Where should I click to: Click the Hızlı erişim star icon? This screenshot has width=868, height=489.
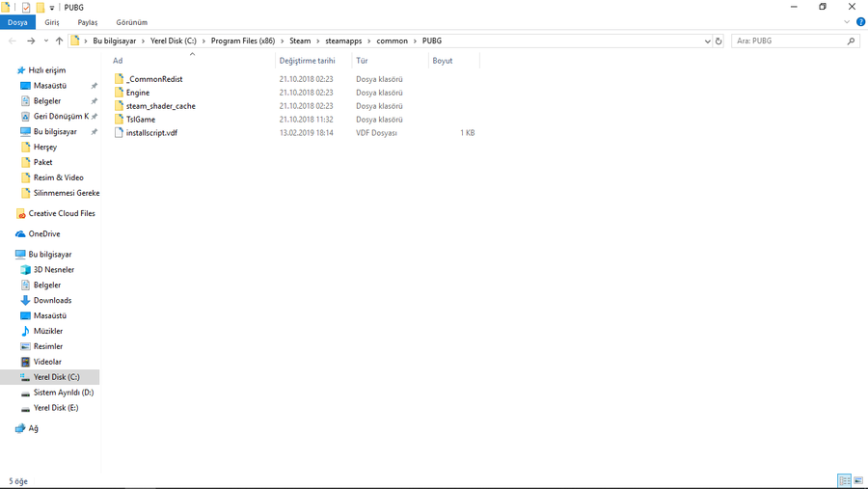(21, 70)
